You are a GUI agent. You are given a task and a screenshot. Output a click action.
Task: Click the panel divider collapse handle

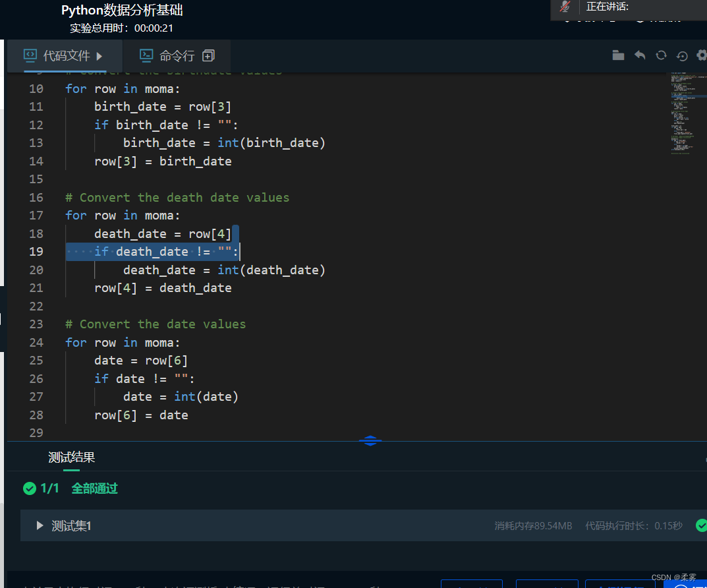point(370,440)
